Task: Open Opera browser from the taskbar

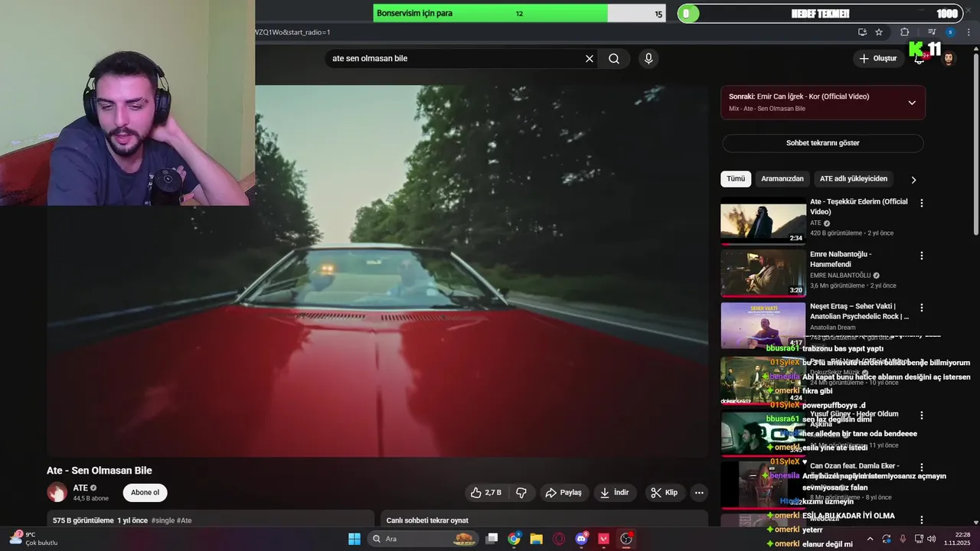Action: coord(559,539)
